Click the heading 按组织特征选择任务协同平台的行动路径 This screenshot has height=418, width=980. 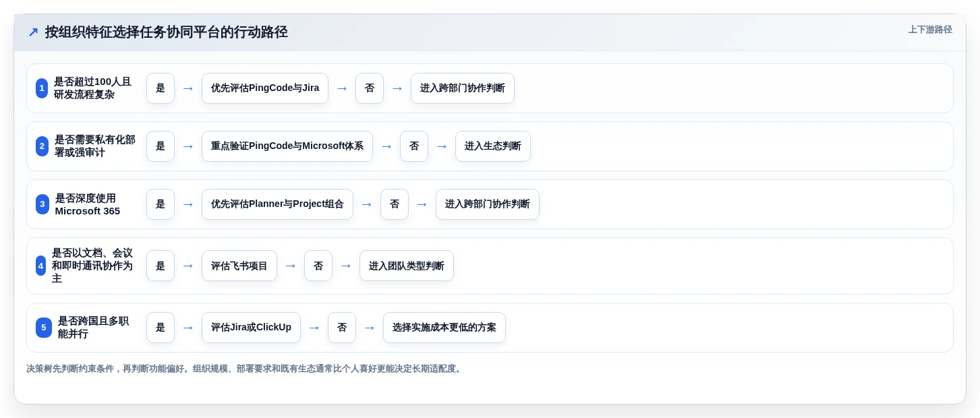(167, 32)
